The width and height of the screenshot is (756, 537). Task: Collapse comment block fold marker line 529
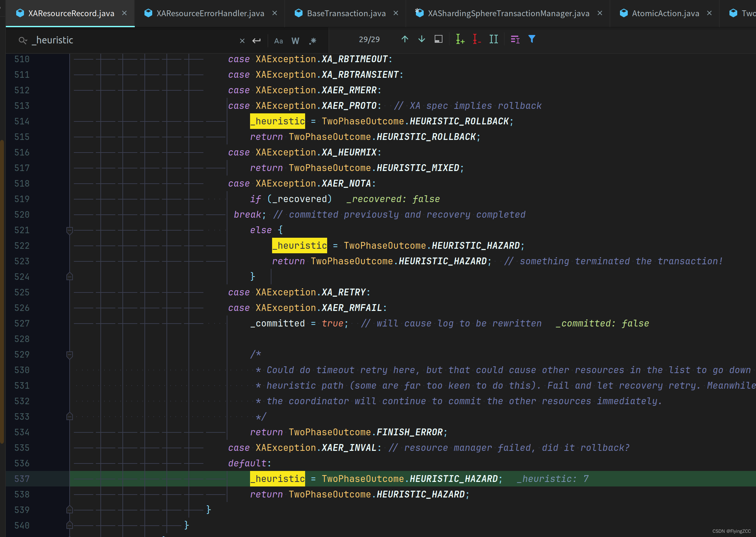[69, 355]
